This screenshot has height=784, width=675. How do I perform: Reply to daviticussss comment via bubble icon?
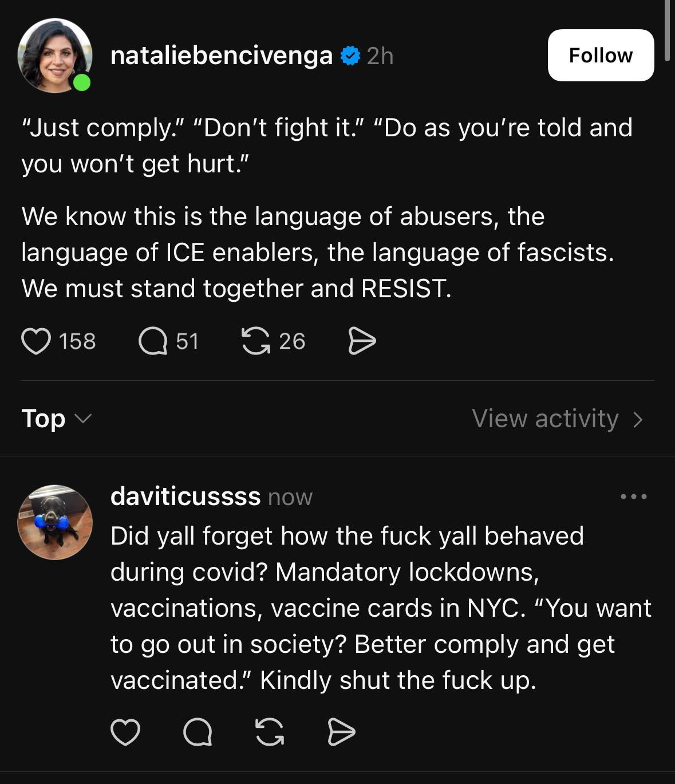coord(198,732)
